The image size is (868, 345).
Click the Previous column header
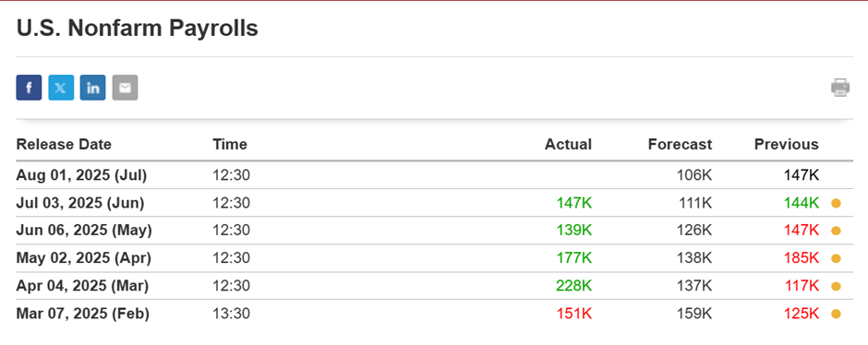(786, 145)
